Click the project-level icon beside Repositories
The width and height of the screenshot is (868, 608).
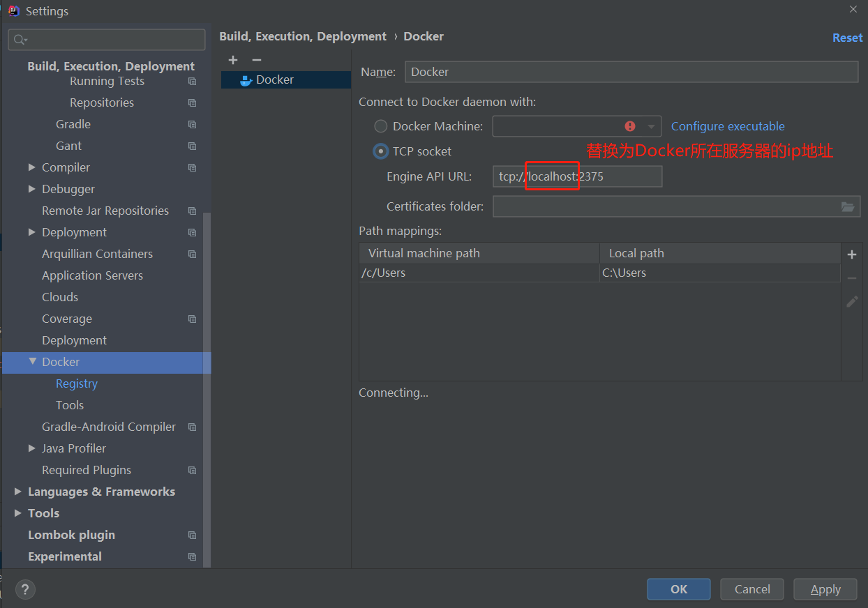click(x=193, y=103)
